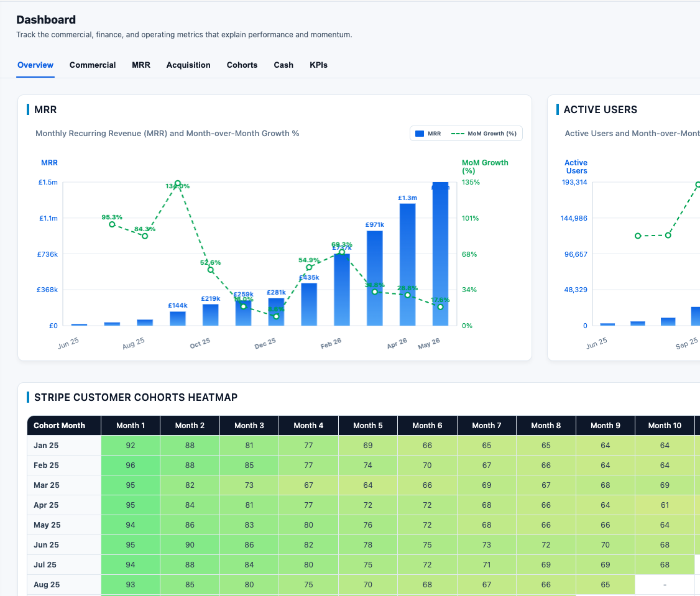Click the Month 8 column header
Screen dimensions: 700x596
(546, 426)
